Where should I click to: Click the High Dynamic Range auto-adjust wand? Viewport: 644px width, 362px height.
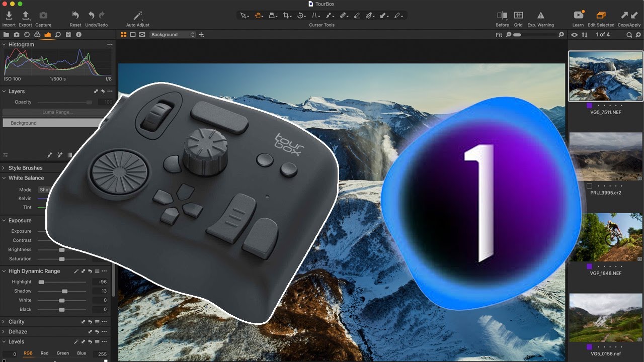(76, 271)
